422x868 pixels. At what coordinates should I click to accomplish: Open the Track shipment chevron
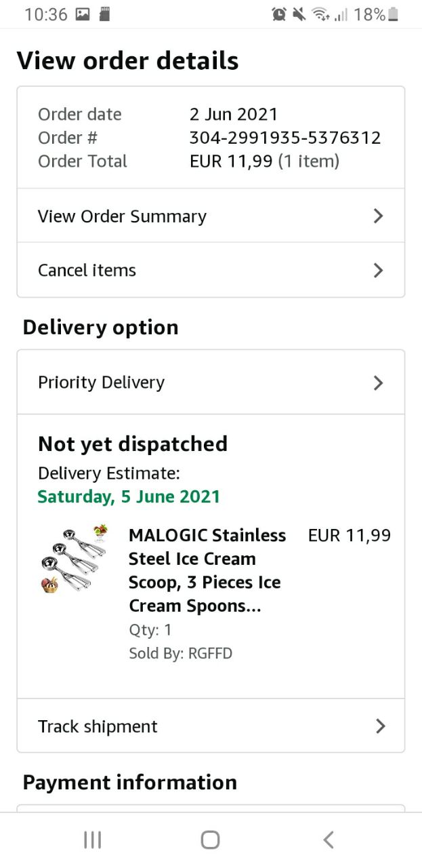pos(380,726)
